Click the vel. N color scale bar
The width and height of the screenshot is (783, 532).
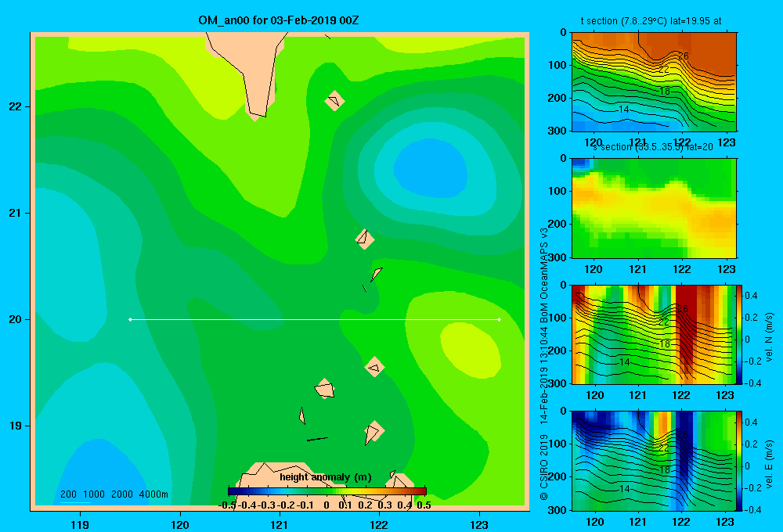739,334
